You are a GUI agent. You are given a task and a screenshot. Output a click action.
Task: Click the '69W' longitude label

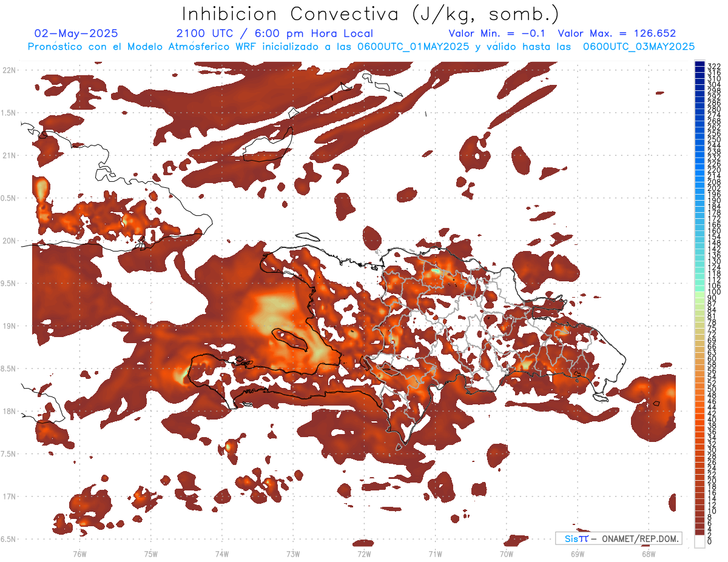578,554
